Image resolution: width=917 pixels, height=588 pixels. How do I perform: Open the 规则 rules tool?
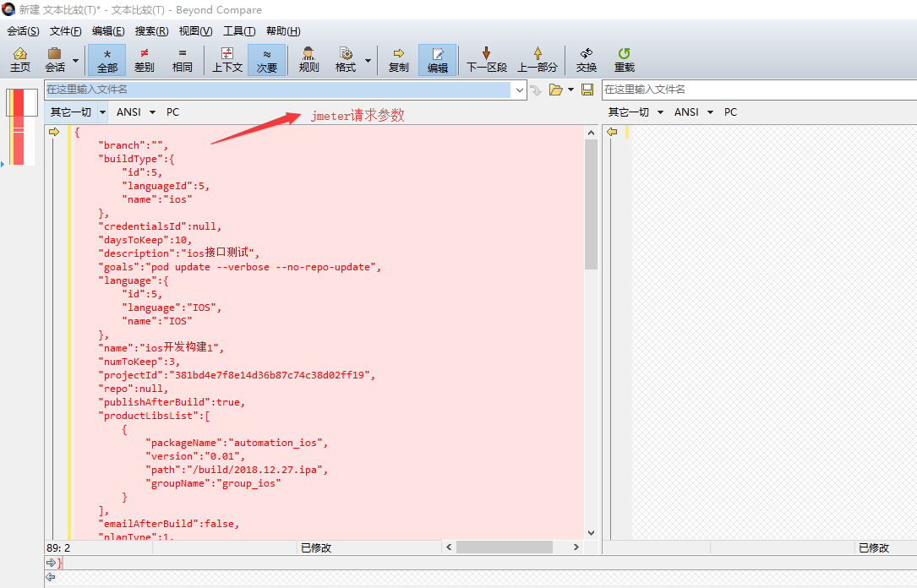point(308,60)
